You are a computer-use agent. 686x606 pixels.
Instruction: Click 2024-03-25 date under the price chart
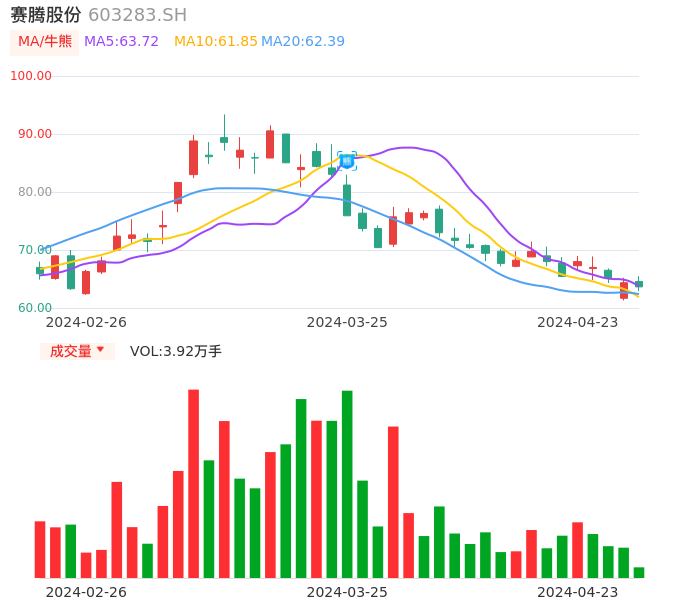pyautogui.click(x=347, y=322)
